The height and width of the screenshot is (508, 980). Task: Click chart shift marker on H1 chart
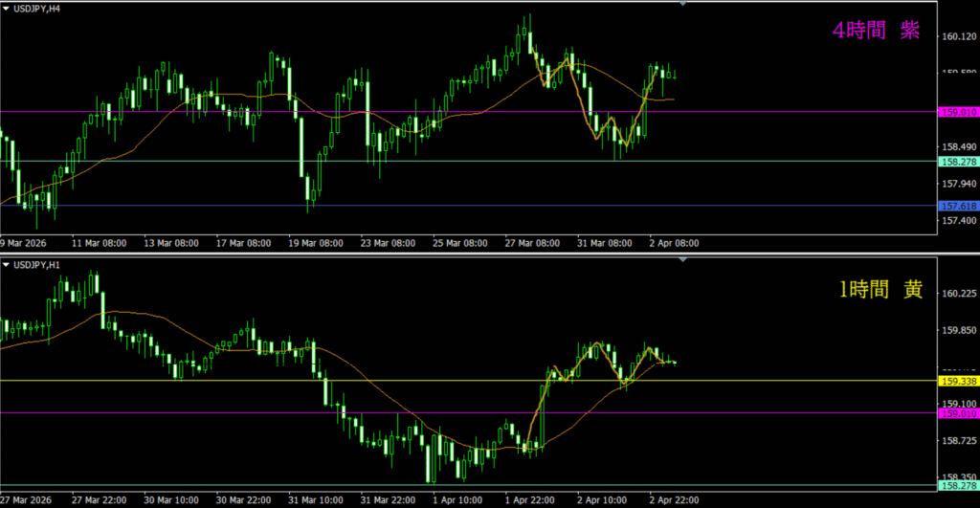[x=682, y=261]
